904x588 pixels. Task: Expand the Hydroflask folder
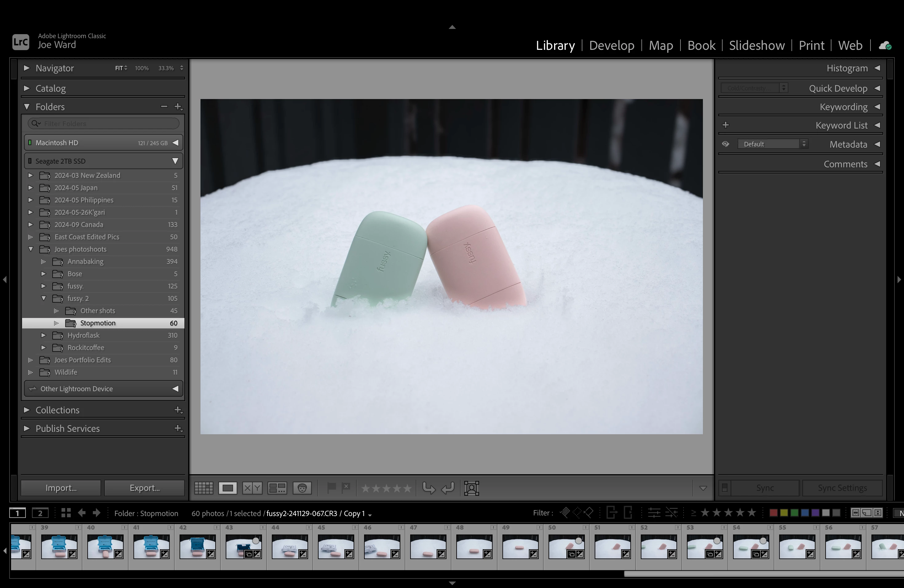tap(43, 336)
